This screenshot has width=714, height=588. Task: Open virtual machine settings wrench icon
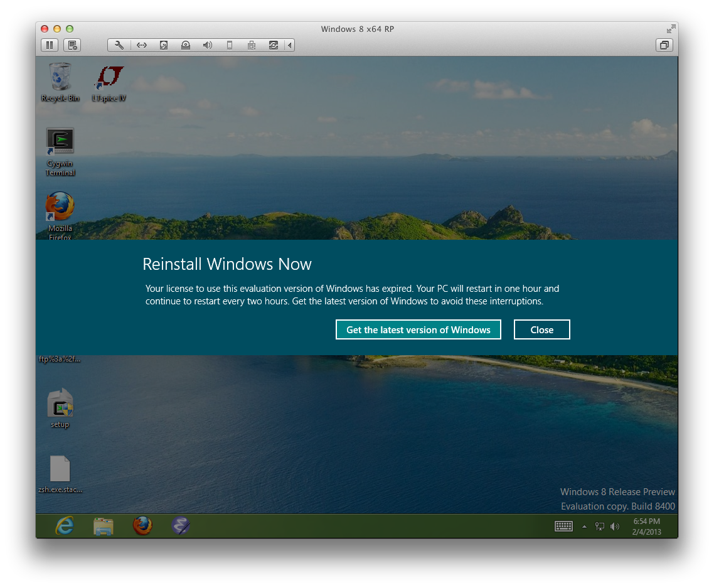pyautogui.click(x=119, y=45)
